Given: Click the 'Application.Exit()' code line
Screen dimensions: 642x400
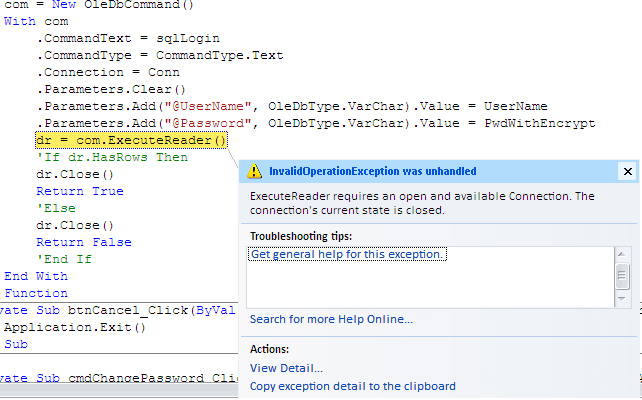Looking at the screenshot, I should [x=75, y=328].
